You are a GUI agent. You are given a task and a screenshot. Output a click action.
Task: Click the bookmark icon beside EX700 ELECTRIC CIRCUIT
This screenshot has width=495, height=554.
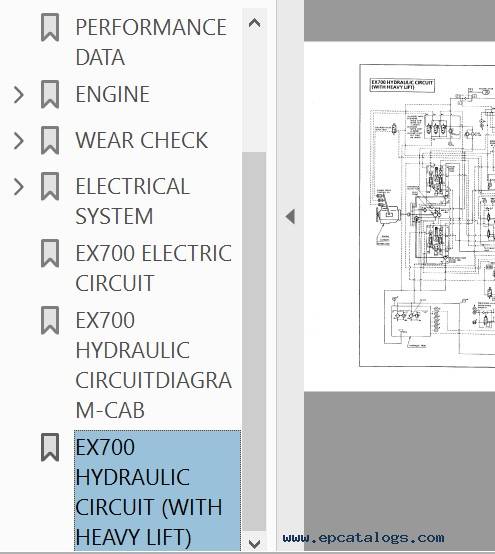pos(50,253)
